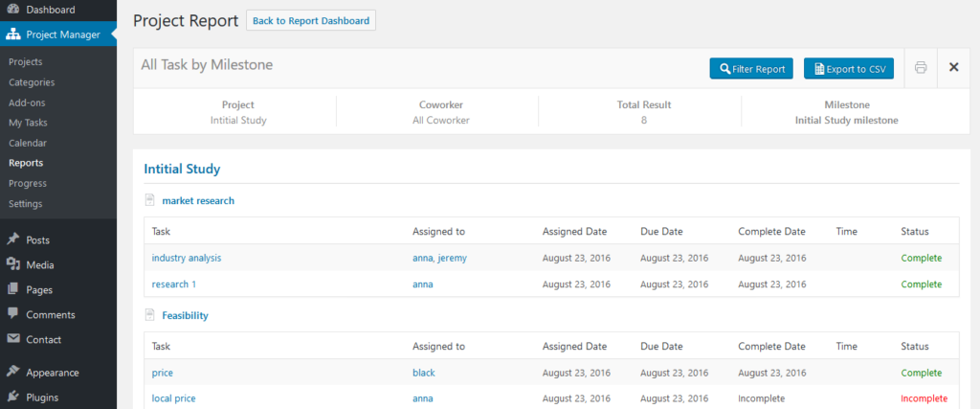
Task: Open the Feasibility task list link
Action: pyautogui.click(x=185, y=316)
